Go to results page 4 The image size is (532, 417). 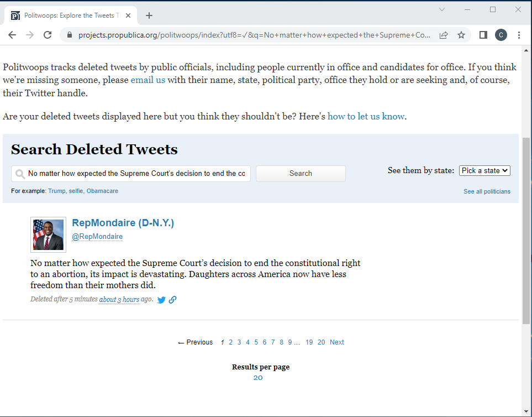point(247,342)
